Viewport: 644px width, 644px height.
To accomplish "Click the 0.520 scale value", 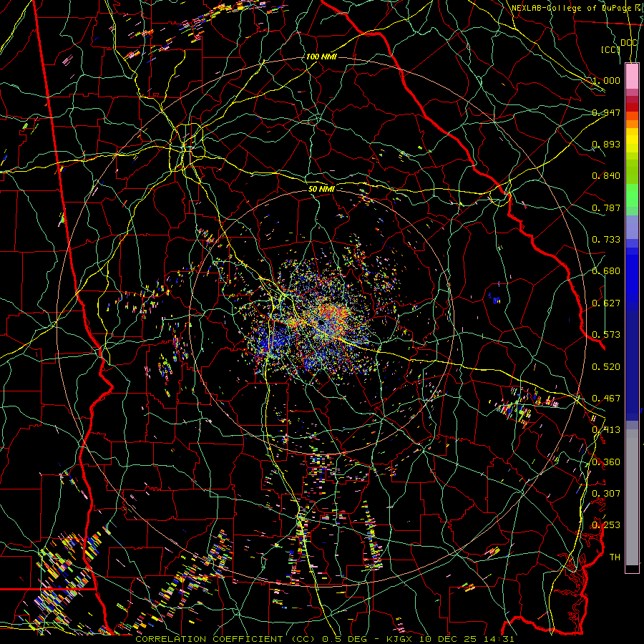I will [606, 366].
